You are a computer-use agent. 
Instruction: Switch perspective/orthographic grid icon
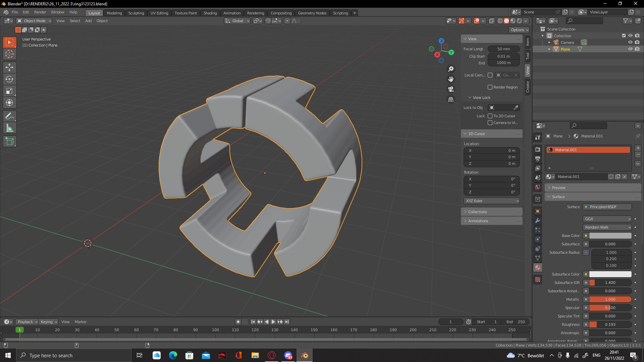point(451,99)
